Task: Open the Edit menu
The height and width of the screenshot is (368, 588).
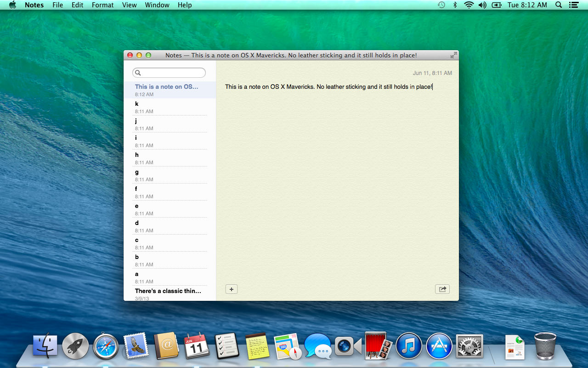Action: pyautogui.click(x=78, y=5)
